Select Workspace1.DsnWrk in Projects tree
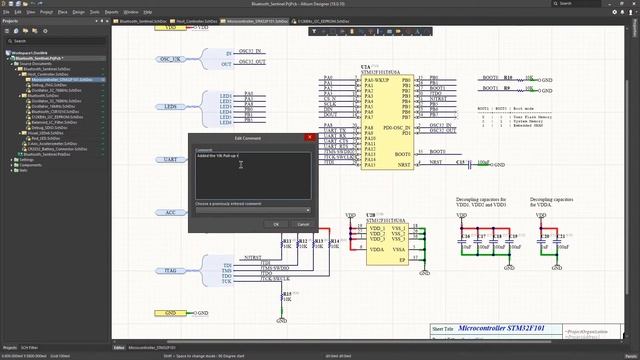The height and width of the screenshot is (360, 640). pyautogui.click(x=29, y=53)
